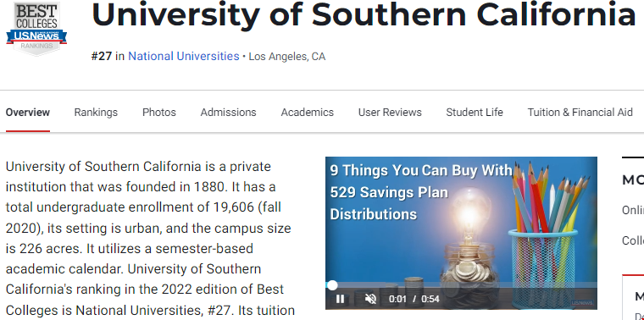Click the U.S. News watermark in the video
644x320 pixels.
582,303
